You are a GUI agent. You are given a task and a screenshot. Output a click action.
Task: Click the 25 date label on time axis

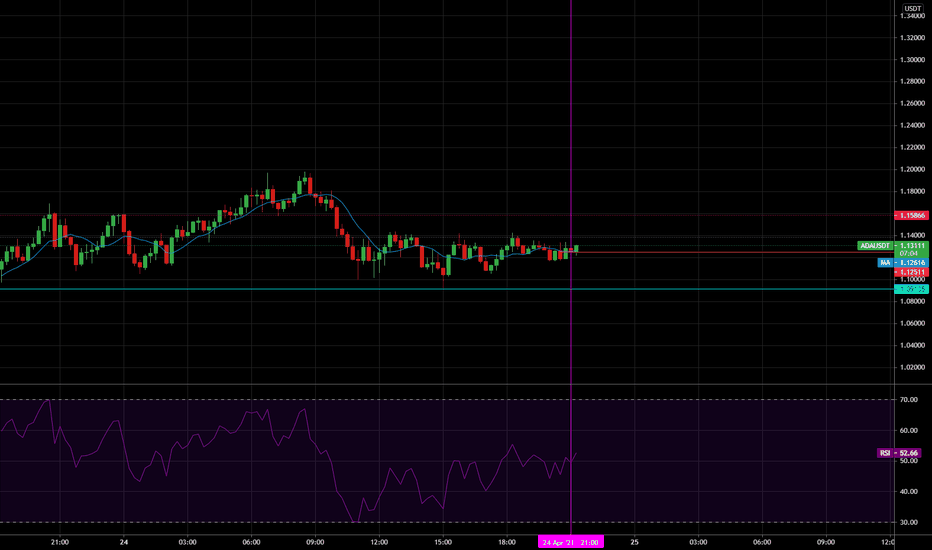click(x=635, y=542)
